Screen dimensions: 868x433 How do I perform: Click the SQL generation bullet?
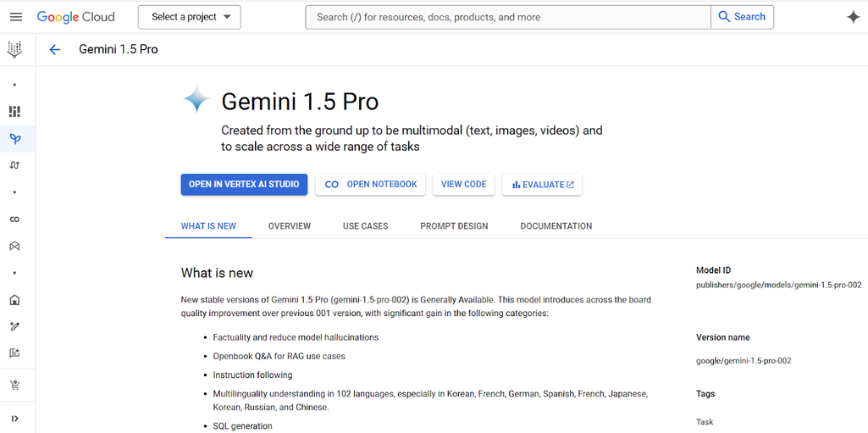click(x=242, y=426)
